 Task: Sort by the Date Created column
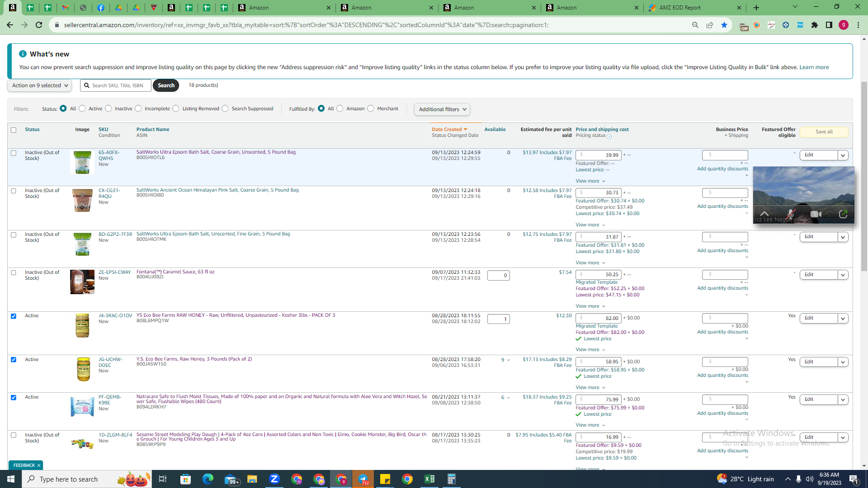pos(449,130)
